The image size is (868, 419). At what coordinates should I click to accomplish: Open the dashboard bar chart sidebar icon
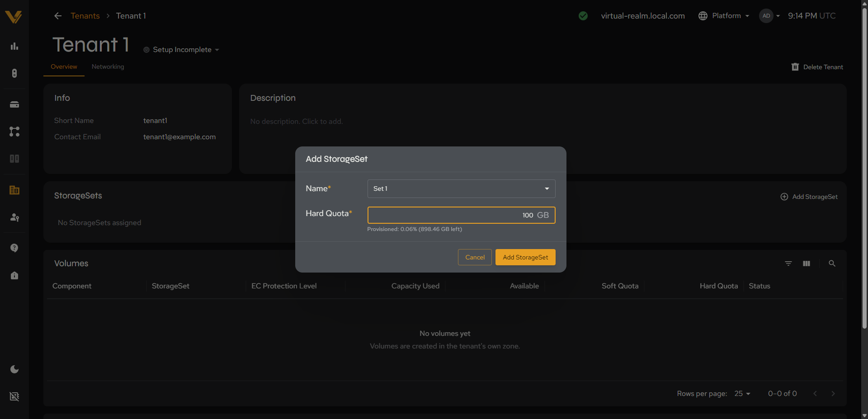coord(14,46)
